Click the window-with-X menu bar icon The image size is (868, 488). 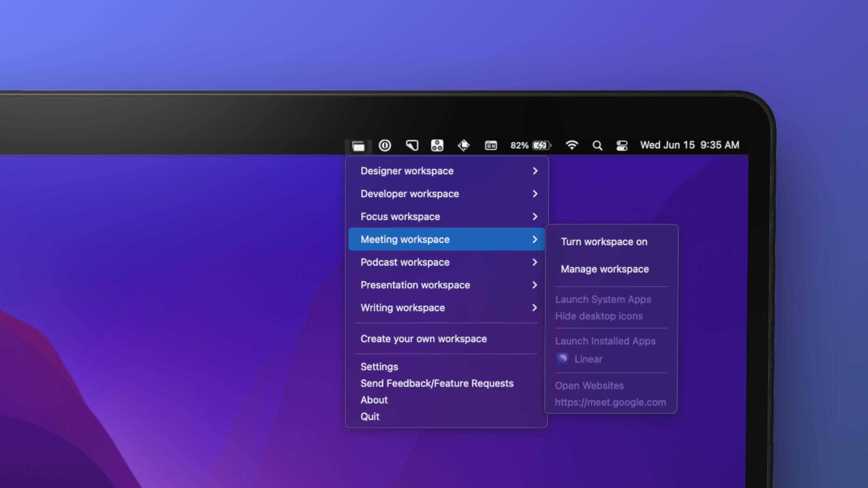click(x=491, y=145)
